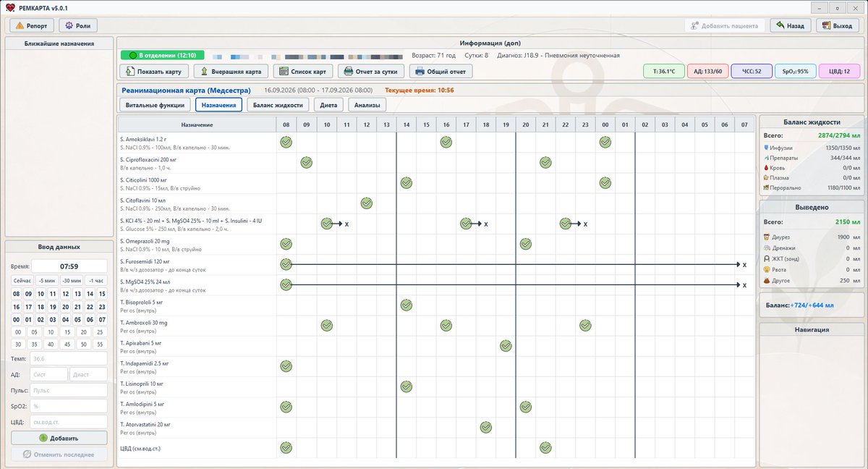Screen dimensions: 868x469
Task: Click the Lisinoprili check mark at hour 14
Action: coord(406,386)
